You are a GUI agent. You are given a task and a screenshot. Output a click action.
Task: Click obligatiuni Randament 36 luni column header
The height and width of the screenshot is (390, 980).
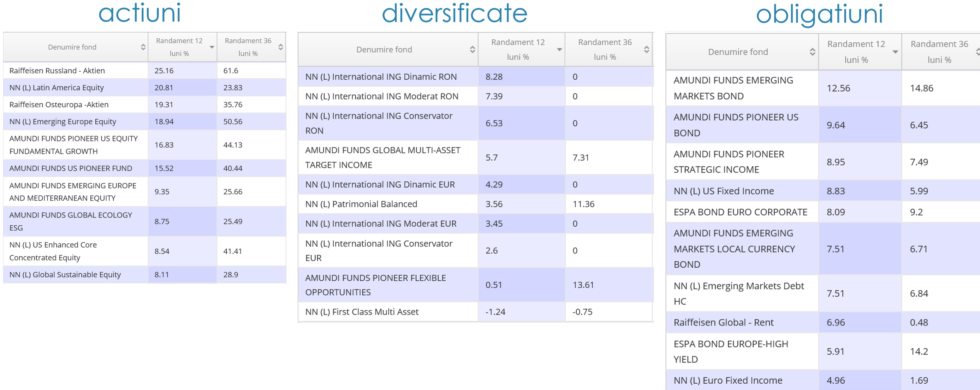pos(939,52)
